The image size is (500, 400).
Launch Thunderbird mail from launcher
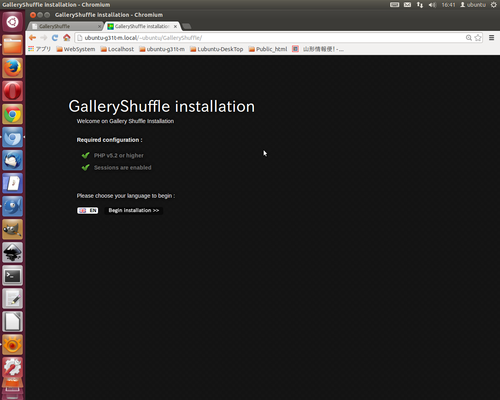click(13, 160)
